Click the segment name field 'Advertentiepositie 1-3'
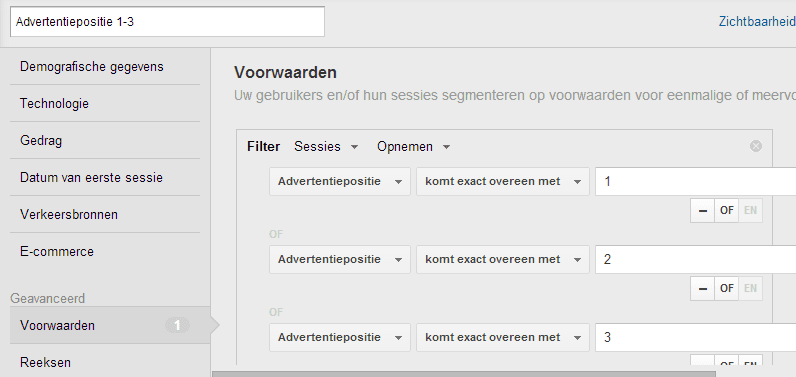 (x=168, y=22)
